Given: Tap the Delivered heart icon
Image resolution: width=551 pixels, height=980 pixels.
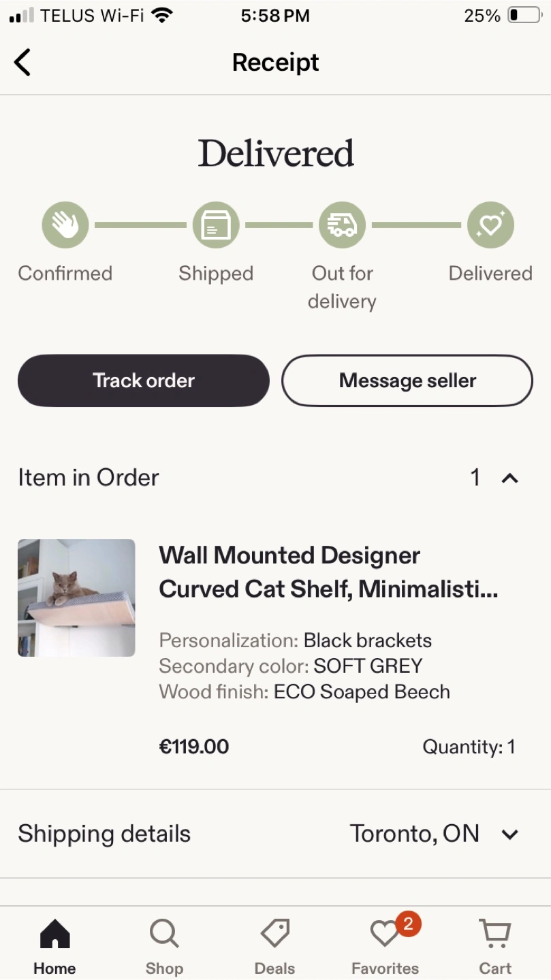Looking at the screenshot, I should pyautogui.click(x=490, y=225).
